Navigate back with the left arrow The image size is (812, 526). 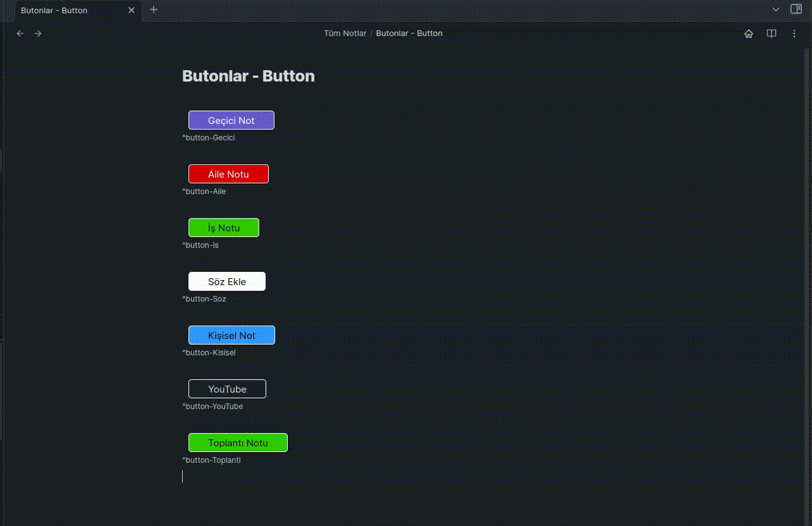pos(20,34)
